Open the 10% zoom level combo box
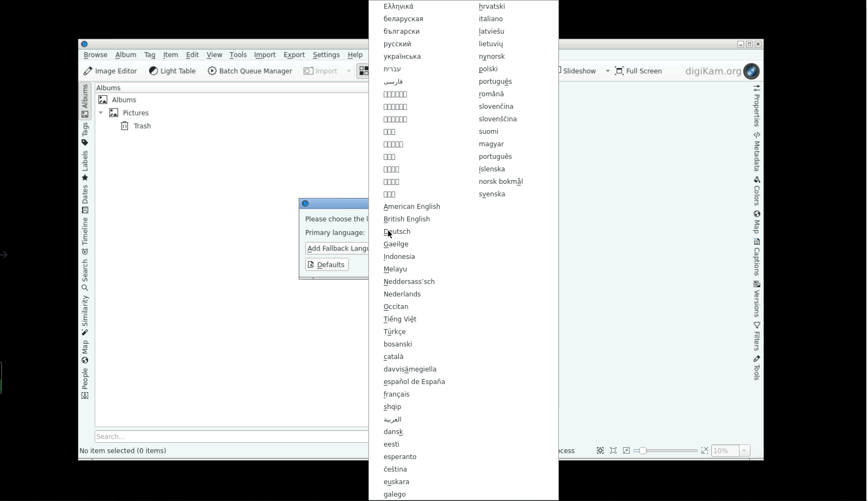This screenshot has width=868, height=501. pyautogui.click(x=744, y=450)
